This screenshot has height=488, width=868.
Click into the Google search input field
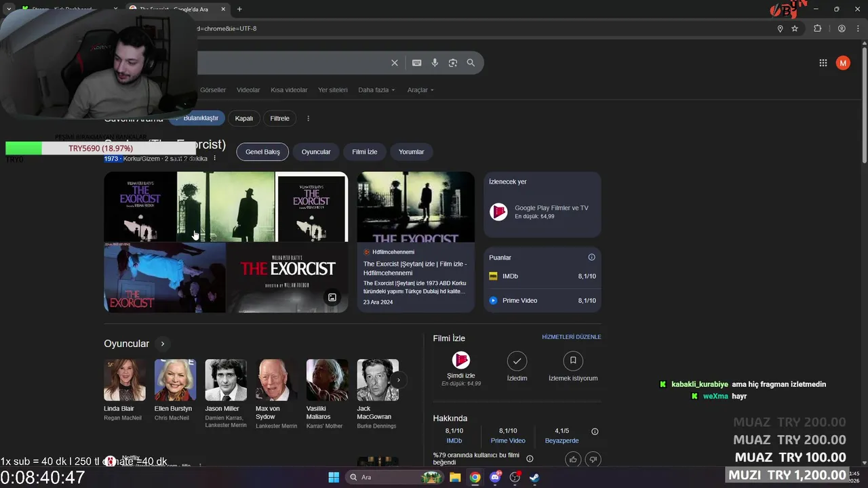[x=292, y=63]
